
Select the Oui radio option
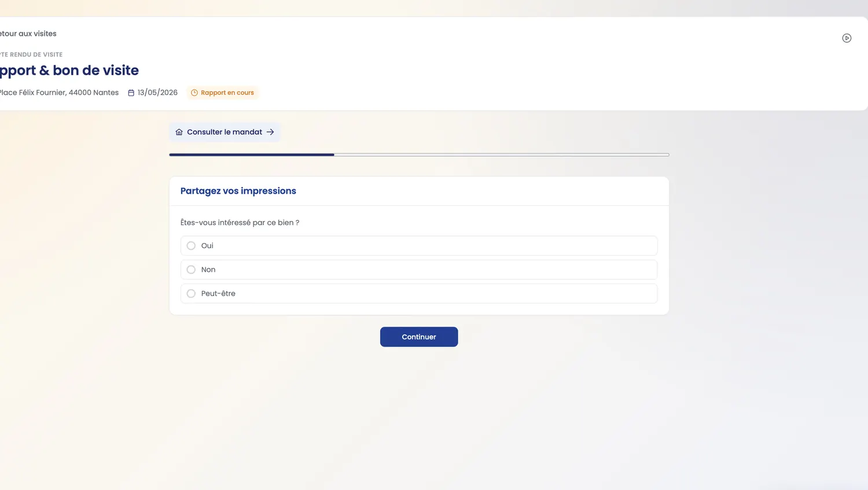tap(419, 246)
